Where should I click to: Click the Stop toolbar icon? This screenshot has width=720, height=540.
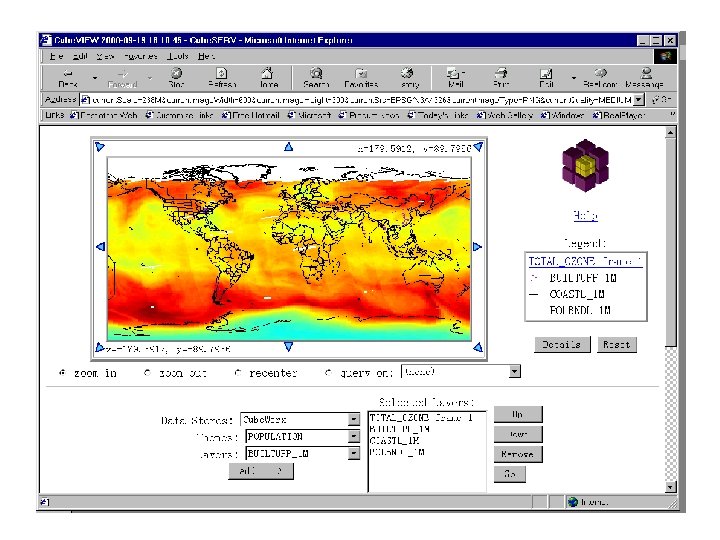click(176, 78)
